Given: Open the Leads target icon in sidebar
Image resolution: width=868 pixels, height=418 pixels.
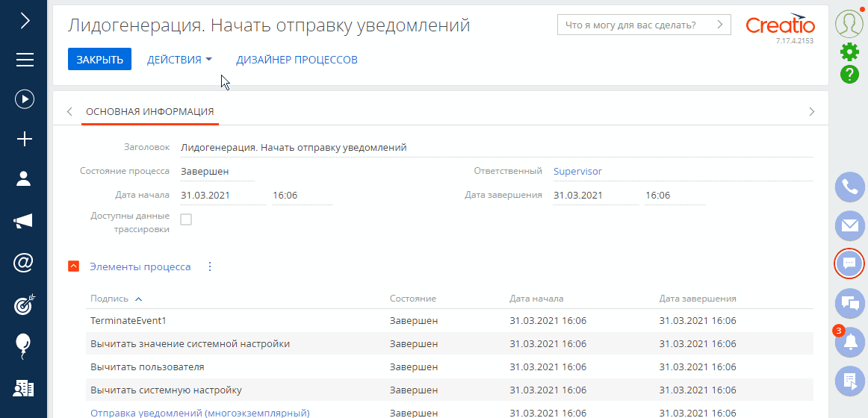Looking at the screenshot, I should [x=25, y=303].
